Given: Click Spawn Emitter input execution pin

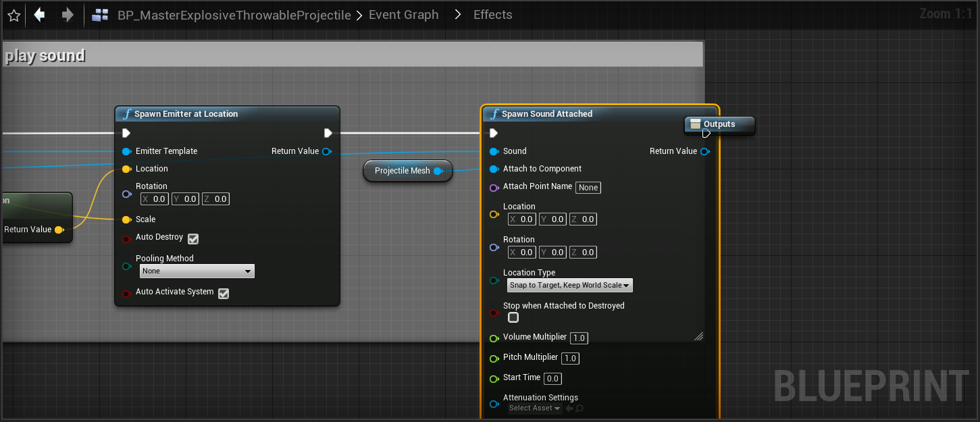Looking at the screenshot, I should coord(126,133).
